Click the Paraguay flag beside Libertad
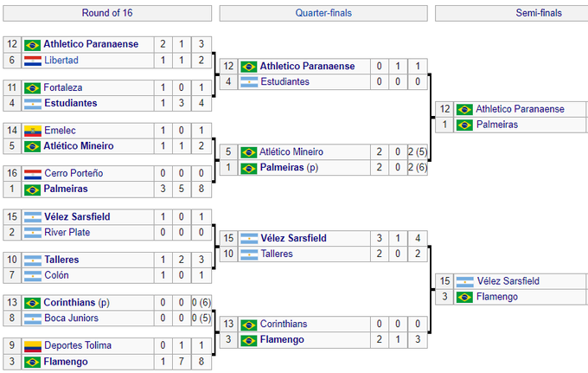The image size is (588, 373). (33, 60)
